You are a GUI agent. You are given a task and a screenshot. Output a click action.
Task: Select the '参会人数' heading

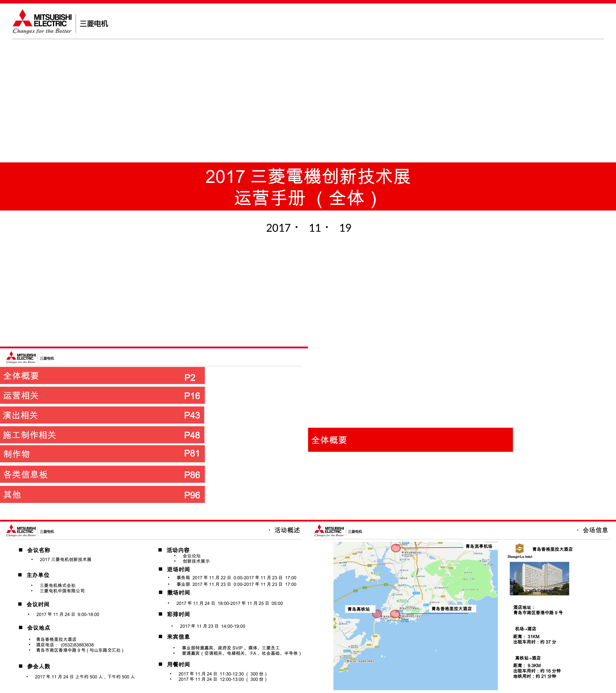pos(39,666)
